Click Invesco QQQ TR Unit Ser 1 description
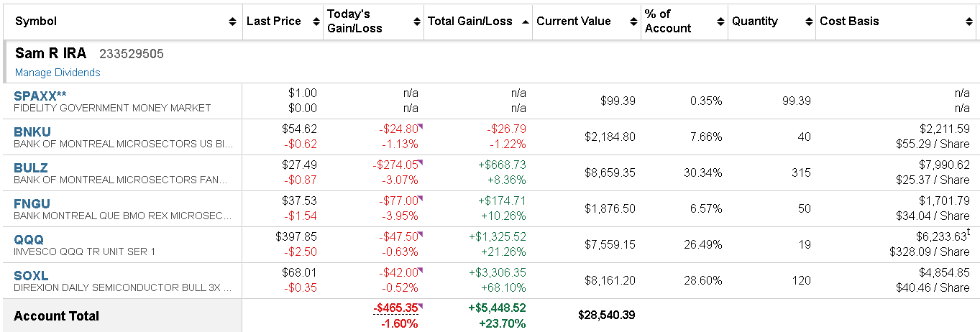Image resolution: width=980 pixels, height=332 pixels. click(85, 252)
